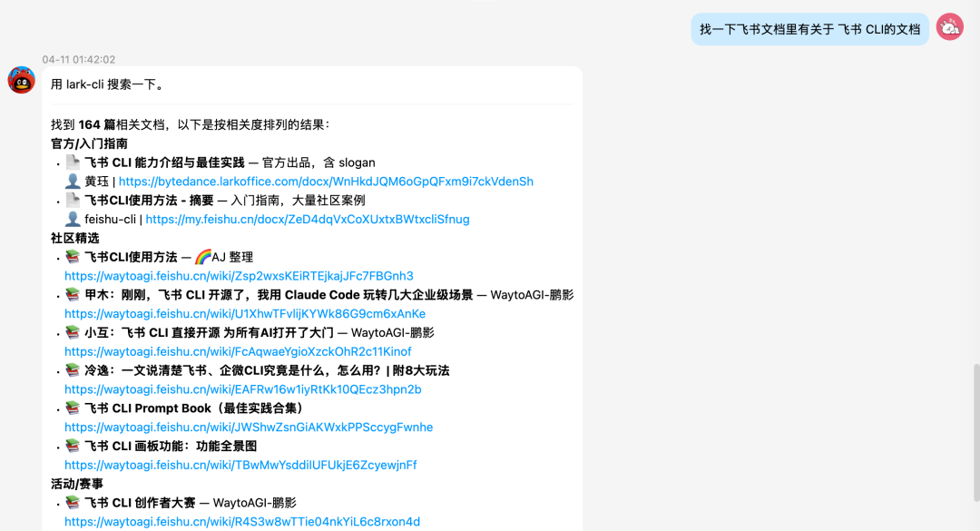The image size is (980, 531).
Task: Click the user's pink avatar
Action: point(949,27)
